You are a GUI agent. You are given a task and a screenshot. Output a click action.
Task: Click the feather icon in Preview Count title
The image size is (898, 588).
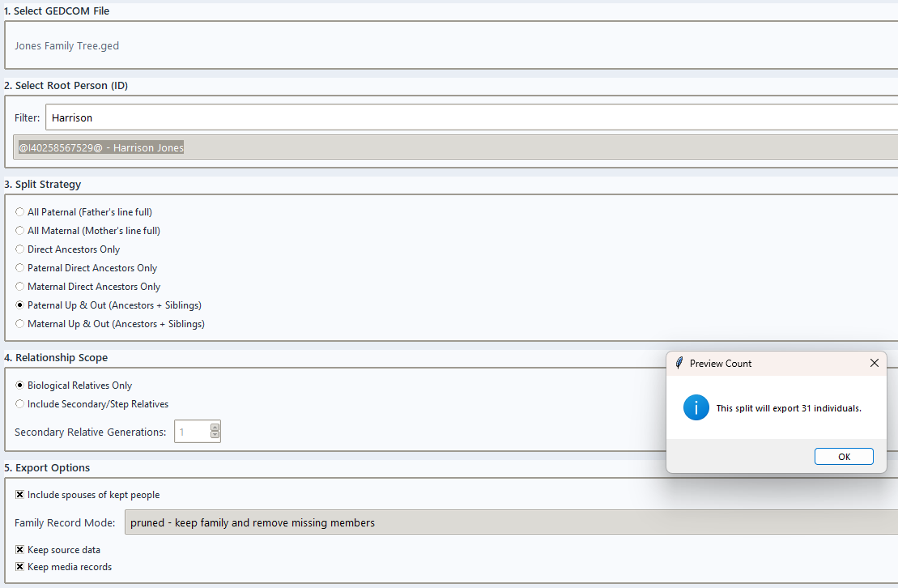679,364
